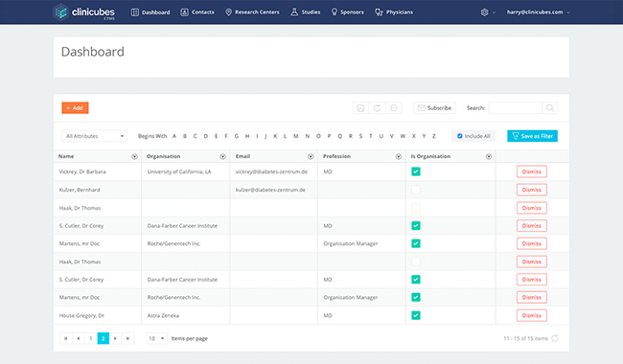Filter names beginning with letter A
The height and width of the screenshot is (364, 623).
coord(174,136)
